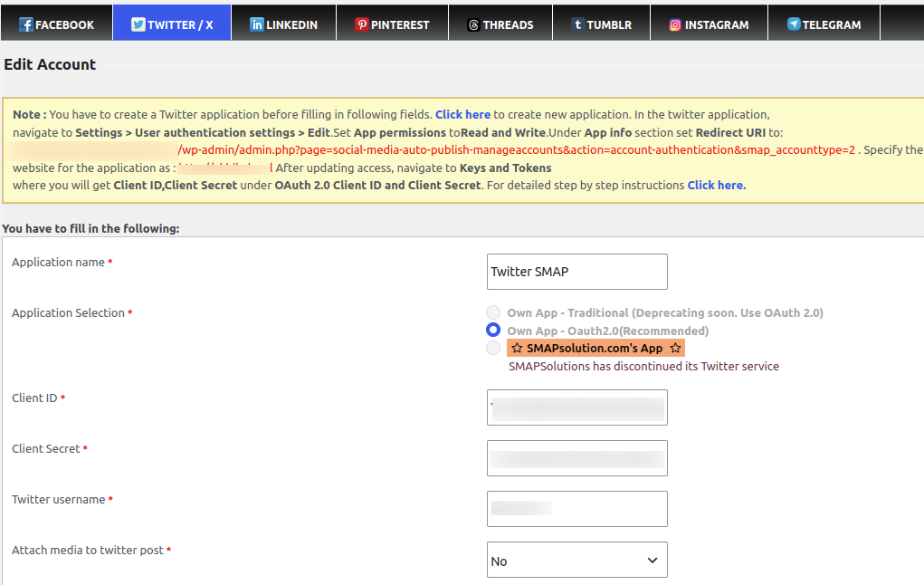Click the 'Twitter username' label
Screen dimensions: 924x585
(58, 500)
